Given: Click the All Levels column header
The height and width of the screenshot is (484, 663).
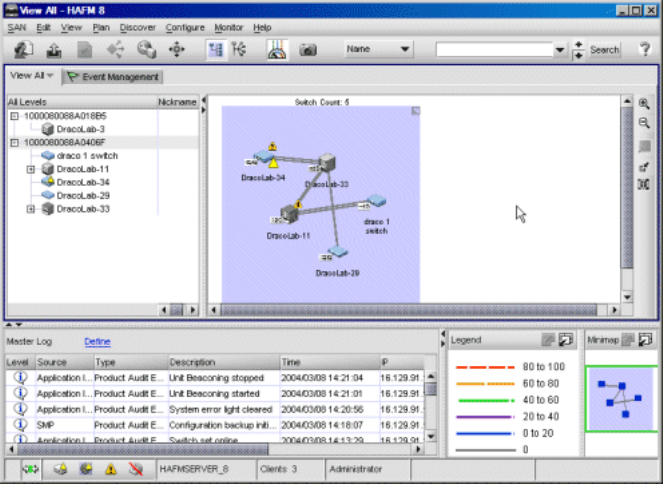Looking at the screenshot, I should click(x=82, y=102).
